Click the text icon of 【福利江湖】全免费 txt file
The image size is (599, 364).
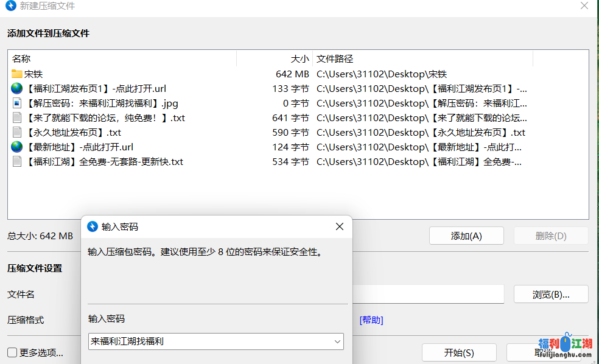click(17, 162)
